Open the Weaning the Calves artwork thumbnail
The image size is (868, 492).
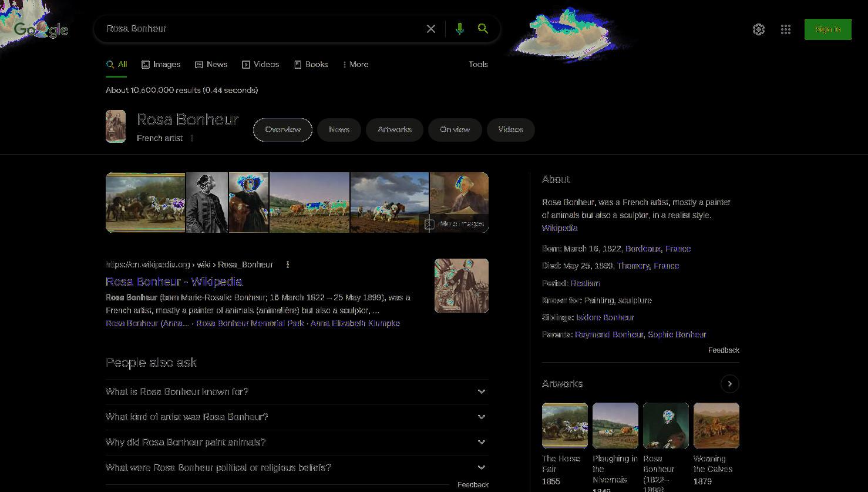(x=716, y=426)
